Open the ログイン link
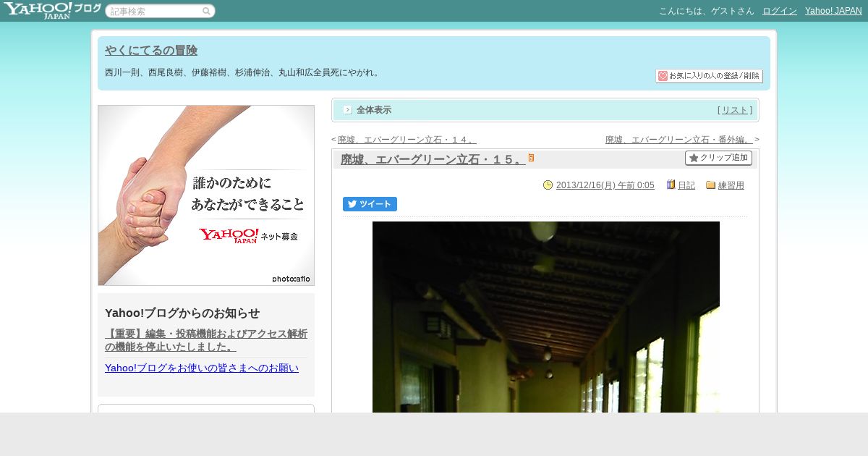The height and width of the screenshot is (456, 868). tap(780, 11)
